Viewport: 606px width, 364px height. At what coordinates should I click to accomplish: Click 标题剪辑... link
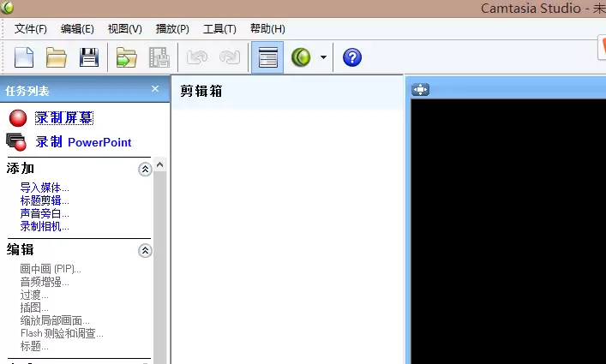[x=45, y=200]
